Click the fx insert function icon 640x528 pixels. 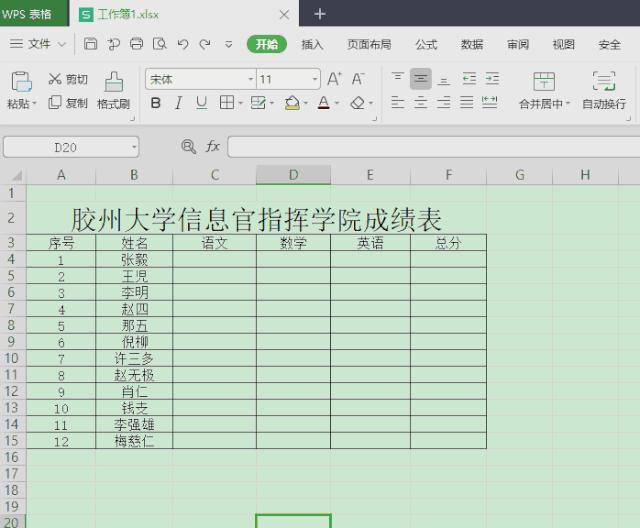213,146
